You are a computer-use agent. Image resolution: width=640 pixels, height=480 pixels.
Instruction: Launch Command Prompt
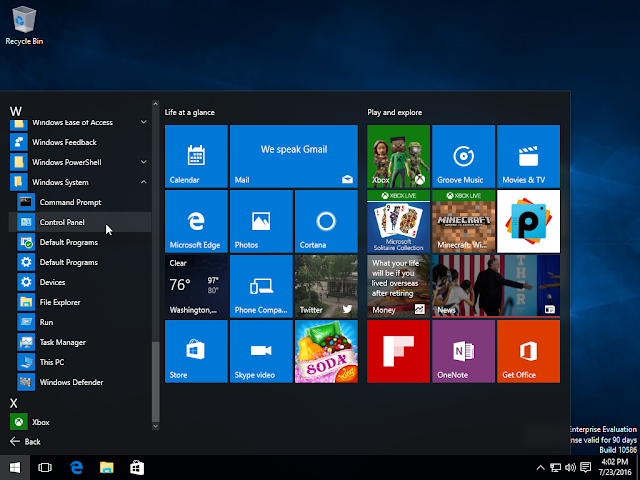[x=80, y=202]
